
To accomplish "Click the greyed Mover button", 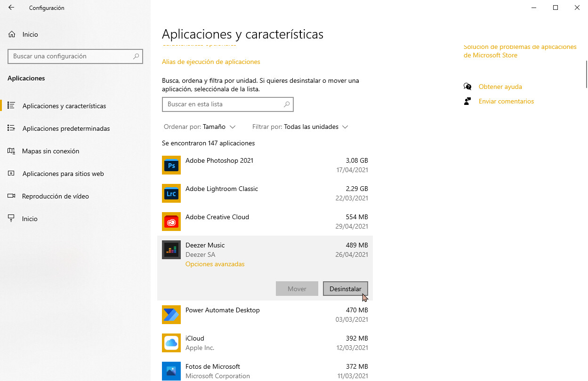I will 297,289.
